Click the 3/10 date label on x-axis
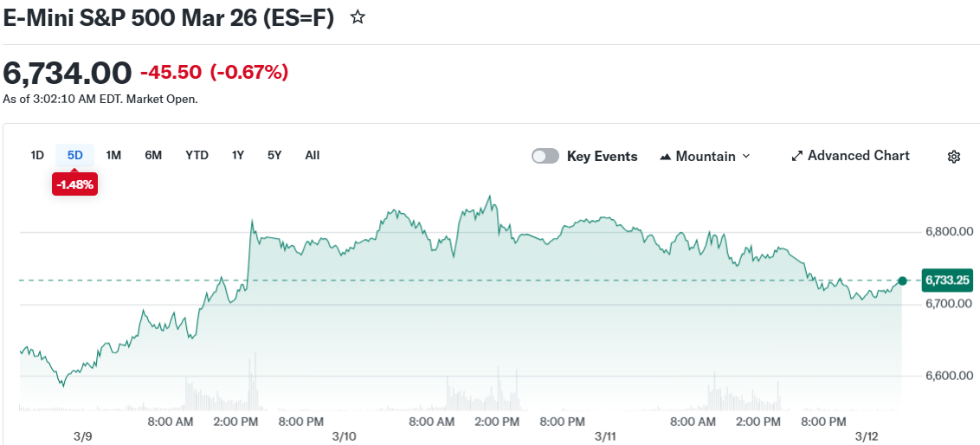The width and height of the screenshot is (980, 445). (x=344, y=435)
